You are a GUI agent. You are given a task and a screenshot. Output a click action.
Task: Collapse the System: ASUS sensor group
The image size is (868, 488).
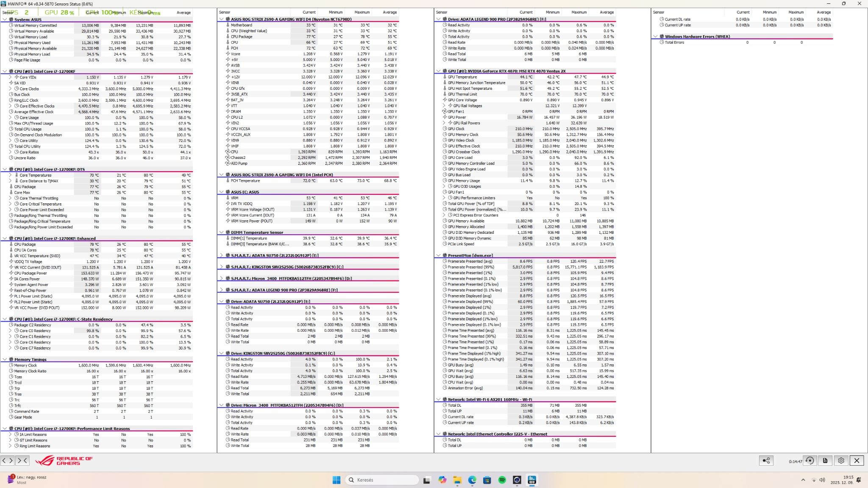point(5,19)
